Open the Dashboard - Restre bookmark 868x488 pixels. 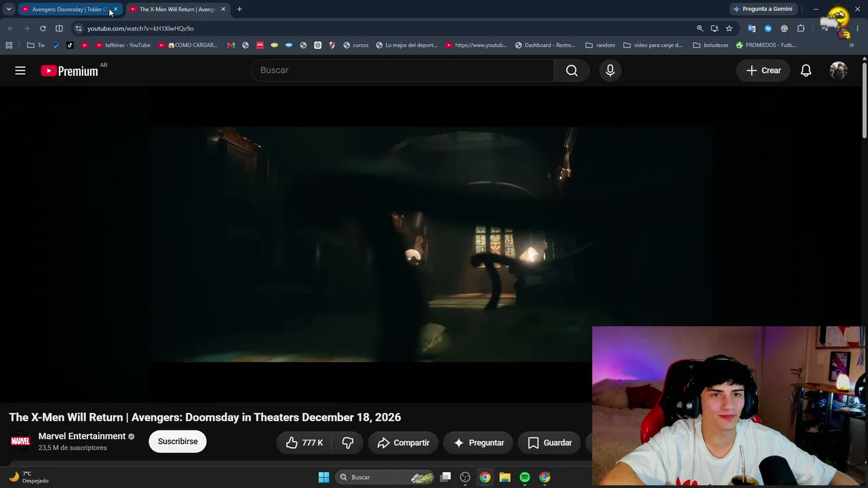[545, 45]
